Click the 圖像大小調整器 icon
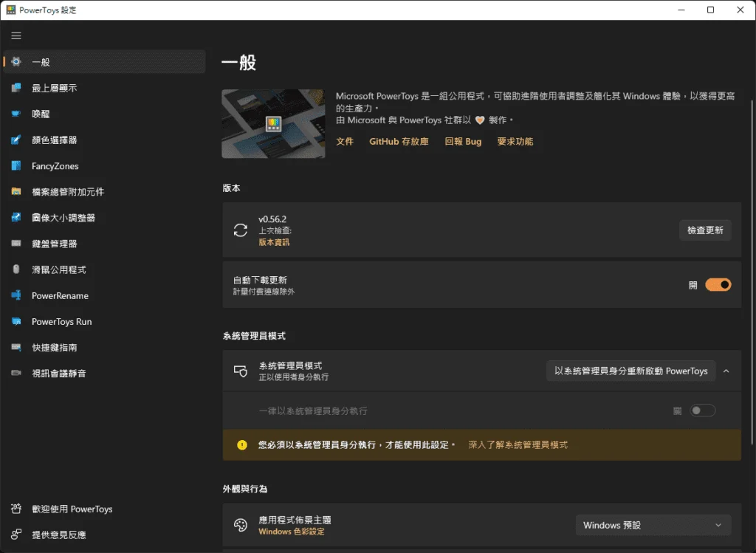The image size is (756, 553). click(16, 218)
